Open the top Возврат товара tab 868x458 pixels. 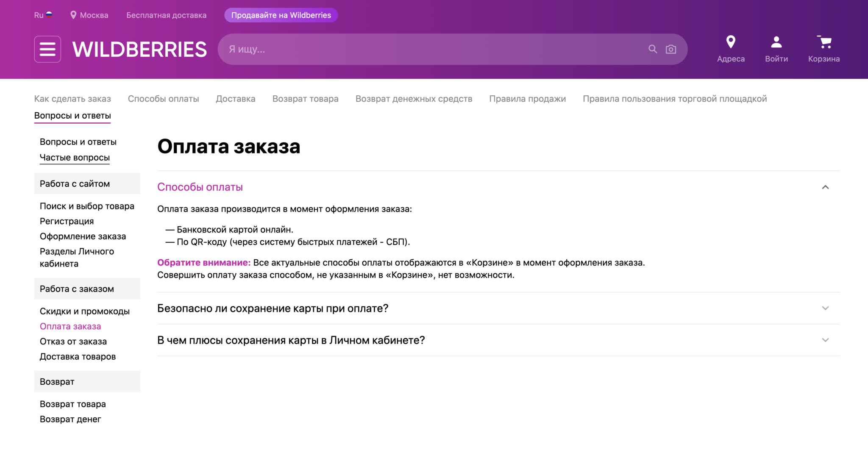306,99
